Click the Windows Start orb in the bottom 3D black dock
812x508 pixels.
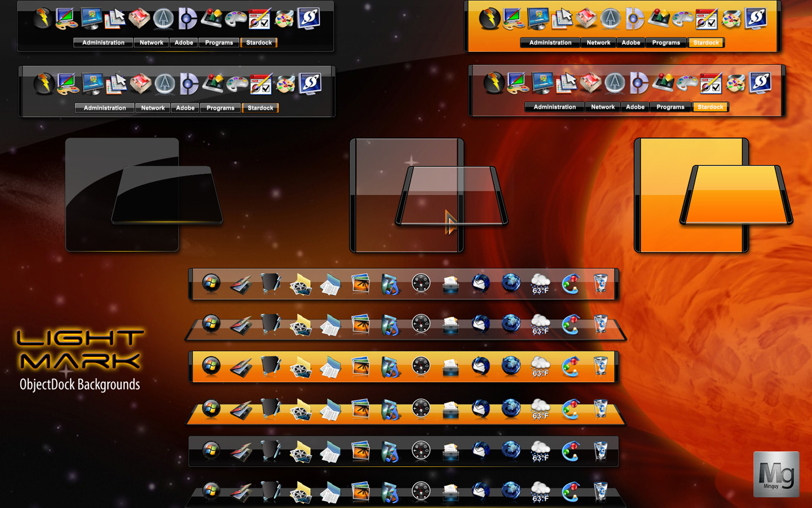pos(211,491)
